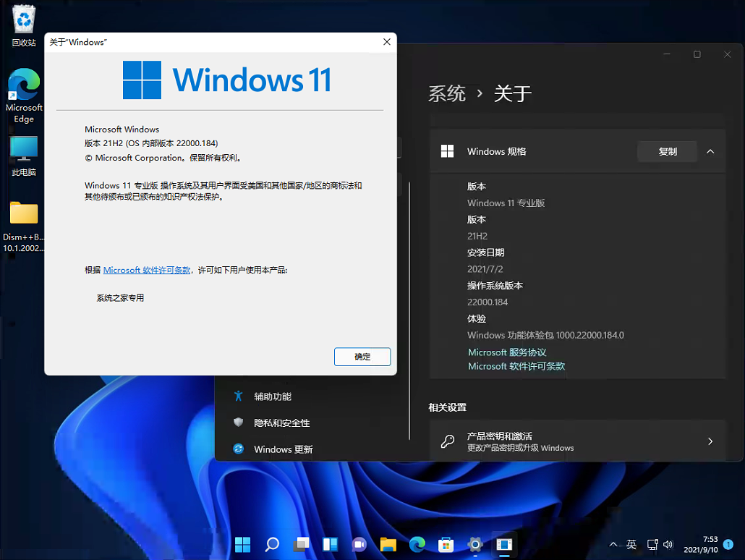Image resolution: width=745 pixels, height=560 pixels.
Task: Open the Recycle Bin desktop icon
Action: click(x=24, y=26)
